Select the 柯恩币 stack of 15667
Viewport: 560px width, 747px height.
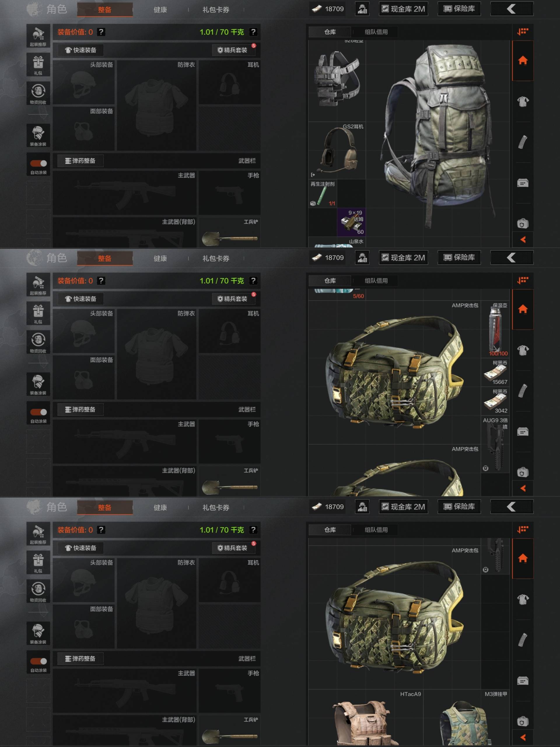pyautogui.click(x=495, y=373)
